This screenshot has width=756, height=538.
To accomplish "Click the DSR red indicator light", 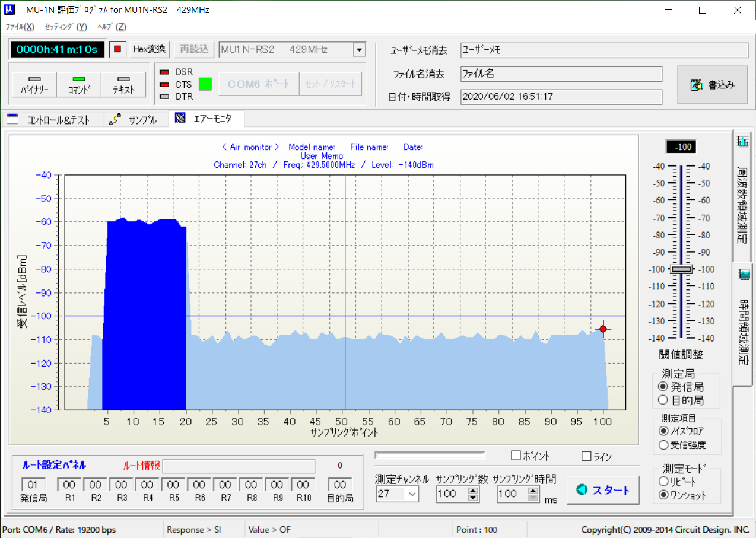I will click(165, 72).
